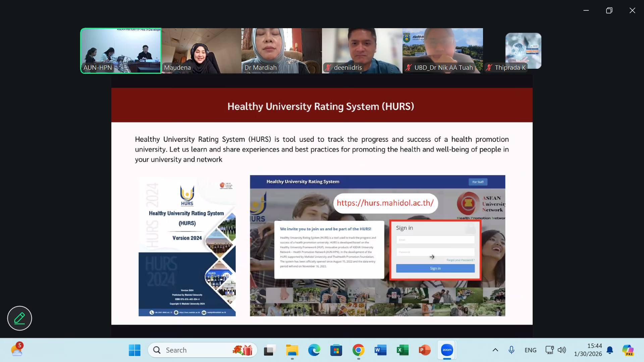Select the Zoom annotation pencil tool
This screenshot has width=644, height=362.
19,318
